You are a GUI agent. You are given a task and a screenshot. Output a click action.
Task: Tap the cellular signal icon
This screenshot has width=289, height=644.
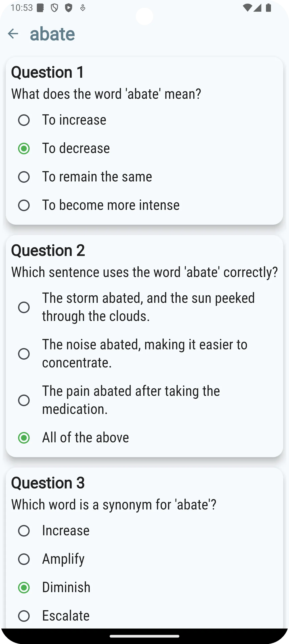[x=257, y=8]
